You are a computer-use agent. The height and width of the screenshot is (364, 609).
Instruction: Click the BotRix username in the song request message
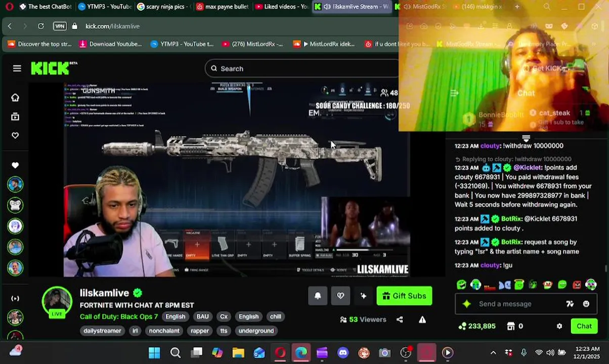click(511, 242)
